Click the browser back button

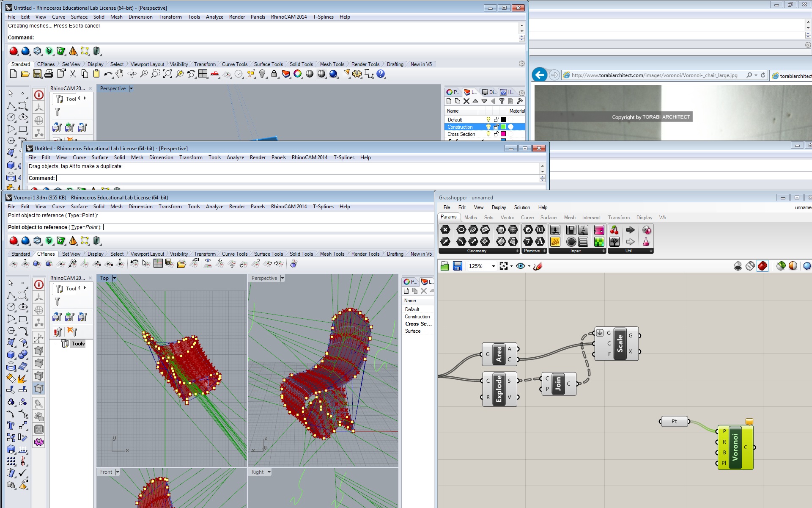[x=539, y=75]
